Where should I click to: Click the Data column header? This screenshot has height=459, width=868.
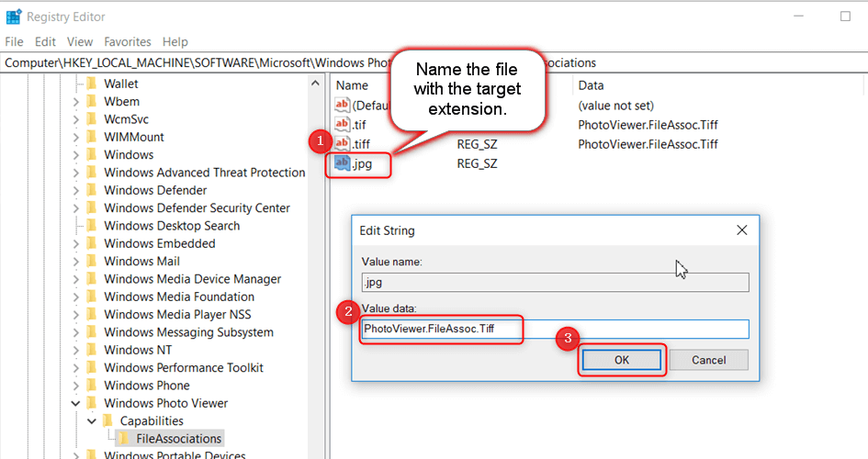coord(591,85)
